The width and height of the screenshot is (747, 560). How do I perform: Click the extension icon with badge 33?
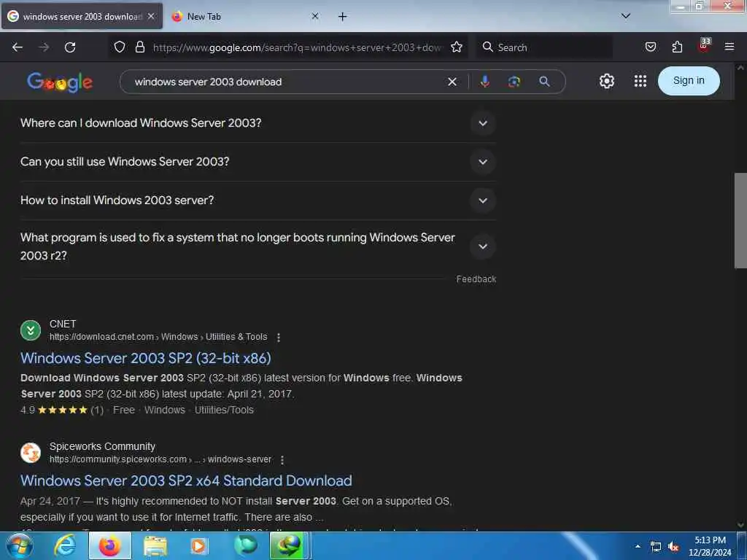pyautogui.click(x=704, y=45)
